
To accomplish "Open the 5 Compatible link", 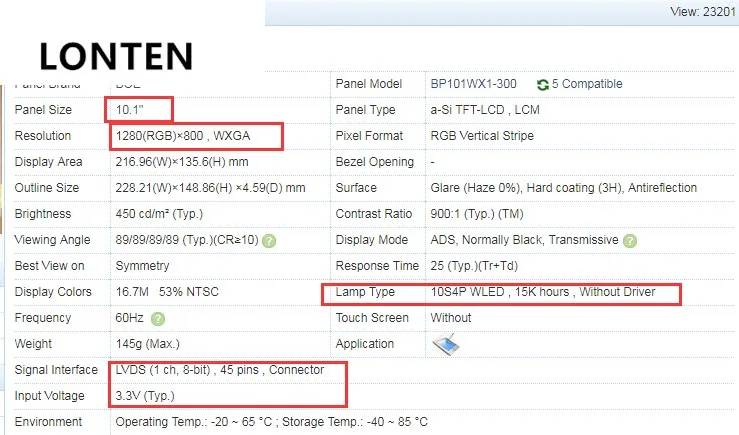I will [587, 84].
